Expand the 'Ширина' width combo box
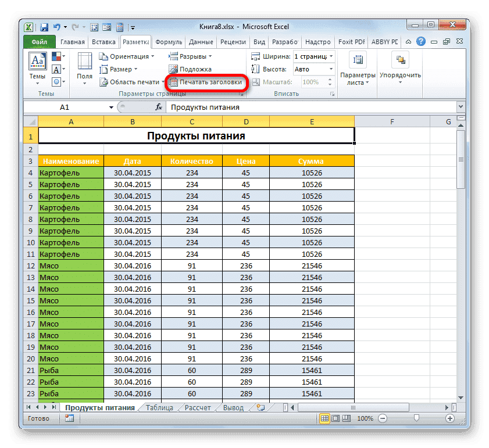This screenshot has width=489, height=448. click(330, 56)
